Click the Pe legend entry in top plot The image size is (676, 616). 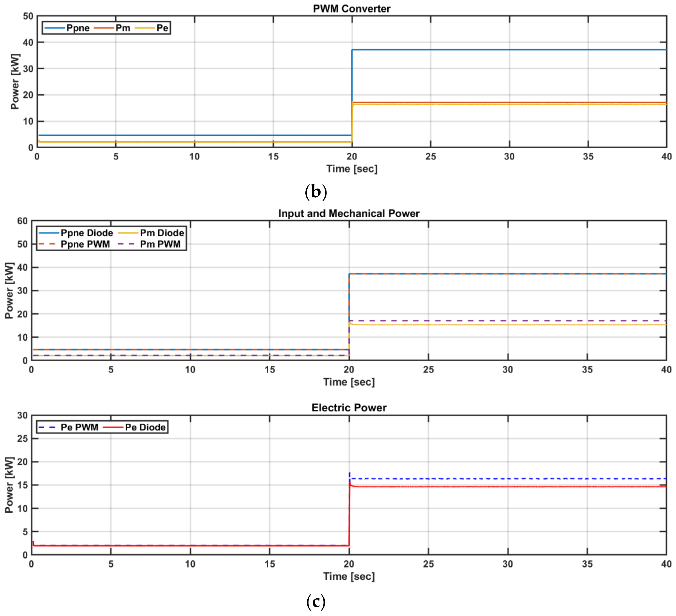pyautogui.click(x=162, y=28)
